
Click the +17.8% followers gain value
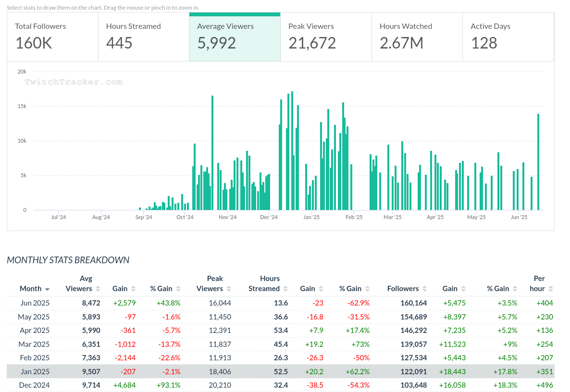(x=505, y=371)
